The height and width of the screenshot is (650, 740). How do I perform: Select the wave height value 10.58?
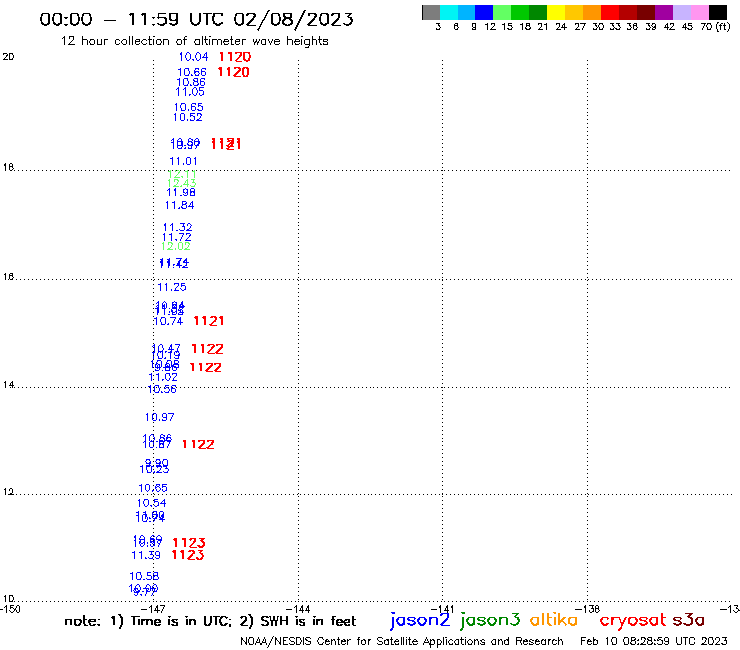[x=144, y=576]
